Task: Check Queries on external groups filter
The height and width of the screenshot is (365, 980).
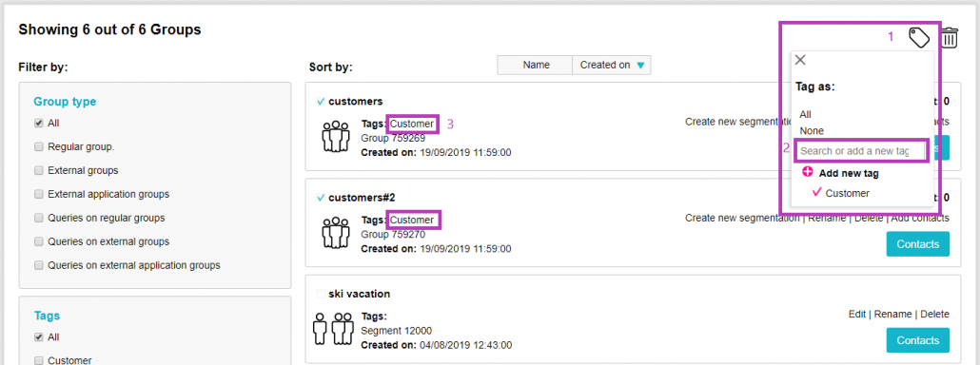Action: [39, 241]
